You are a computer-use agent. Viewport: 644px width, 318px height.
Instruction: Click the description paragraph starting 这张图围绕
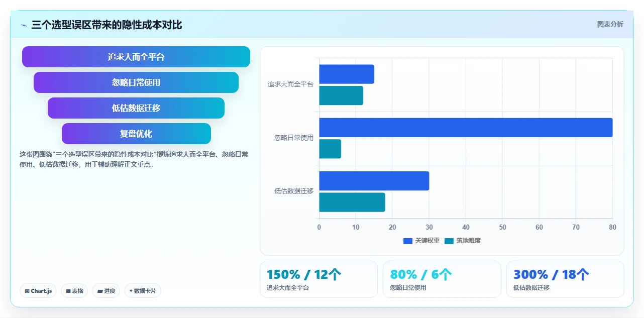[x=134, y=159]
